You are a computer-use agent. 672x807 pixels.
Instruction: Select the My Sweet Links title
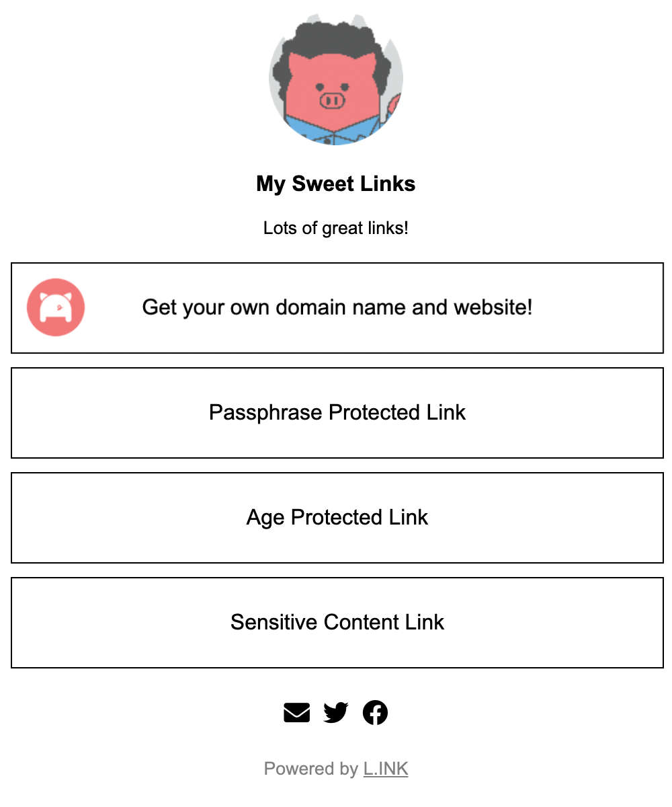click(336, 184)
